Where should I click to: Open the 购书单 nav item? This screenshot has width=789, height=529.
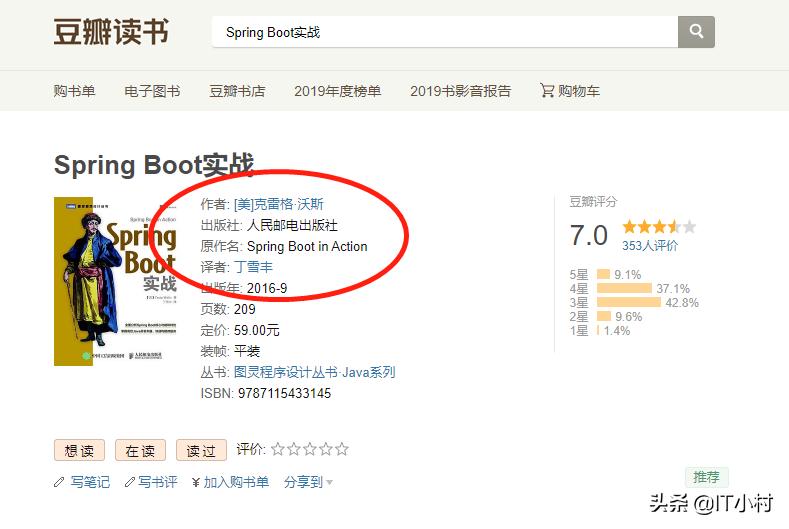[x=74, y=91]
